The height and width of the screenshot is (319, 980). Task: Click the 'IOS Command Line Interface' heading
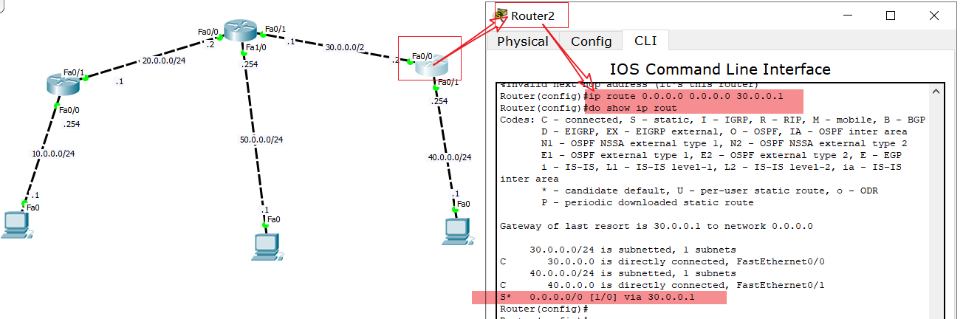[x=720, y=69]
